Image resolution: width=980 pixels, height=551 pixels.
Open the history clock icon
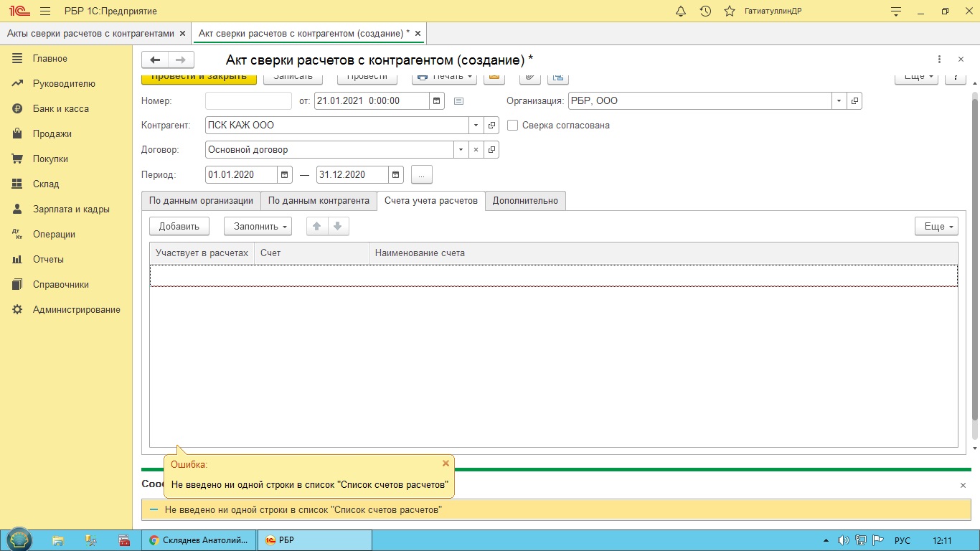(x=705, y=11)
